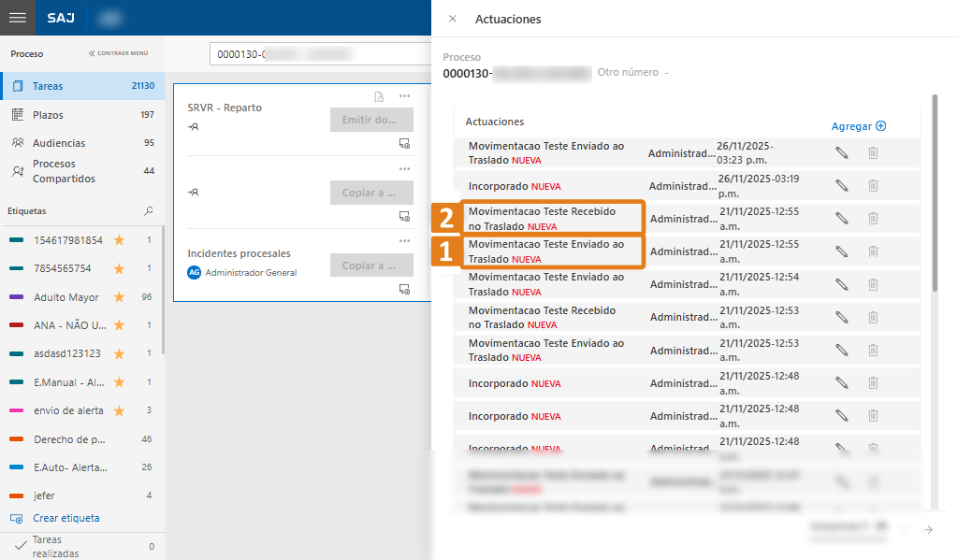Click Agregar to add an actuación
Viewport: 958px width, 560px height.
(x=858, y=126)
